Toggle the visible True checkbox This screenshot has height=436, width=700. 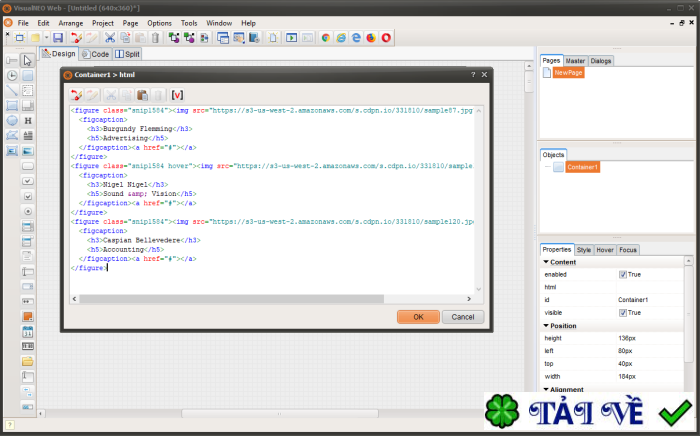coord(623,313)
